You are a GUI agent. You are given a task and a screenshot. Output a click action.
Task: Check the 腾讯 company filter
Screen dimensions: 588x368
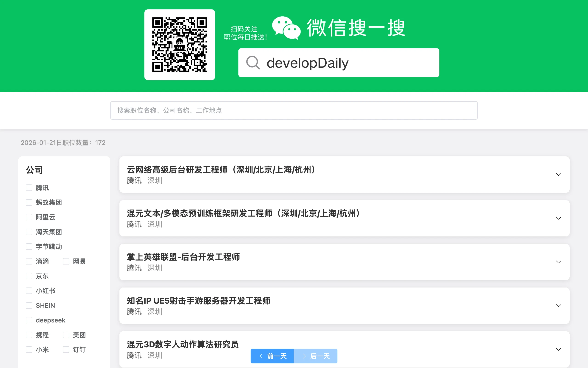point(29,188)
